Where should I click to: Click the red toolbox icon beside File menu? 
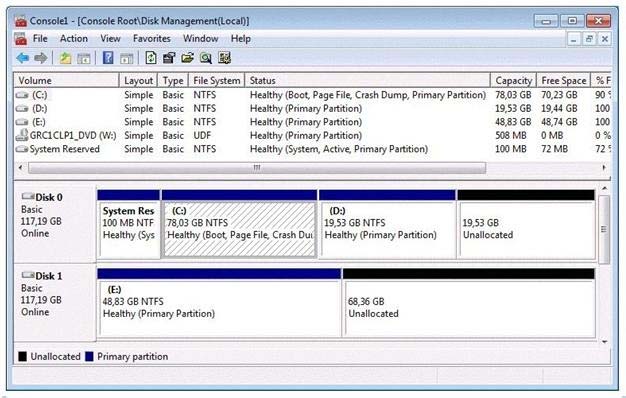pos(21,39)
